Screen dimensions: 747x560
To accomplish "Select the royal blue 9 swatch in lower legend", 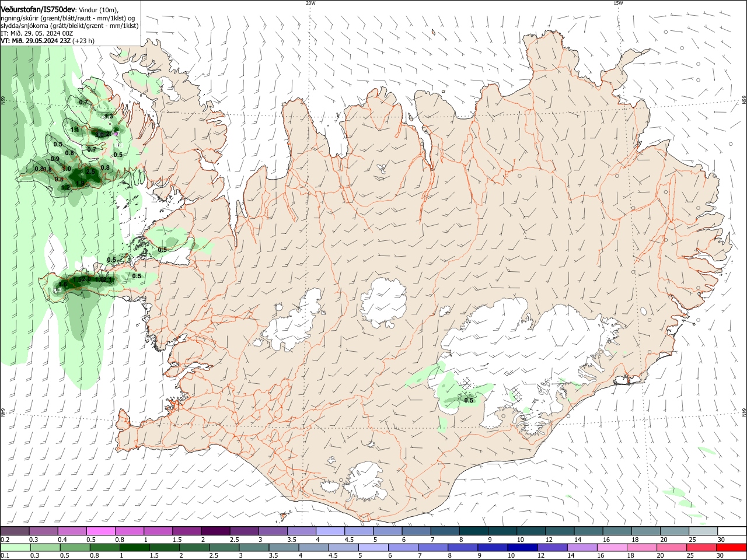I will tap(492, 547).
